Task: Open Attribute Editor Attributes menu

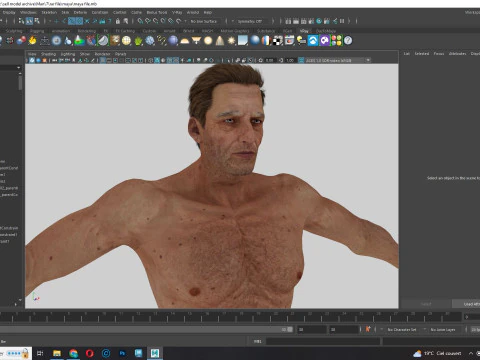Action: point(457,53)
